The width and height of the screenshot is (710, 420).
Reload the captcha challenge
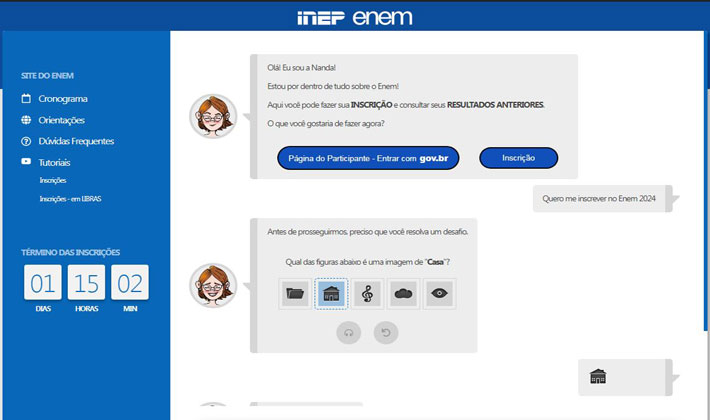point(386,333)
